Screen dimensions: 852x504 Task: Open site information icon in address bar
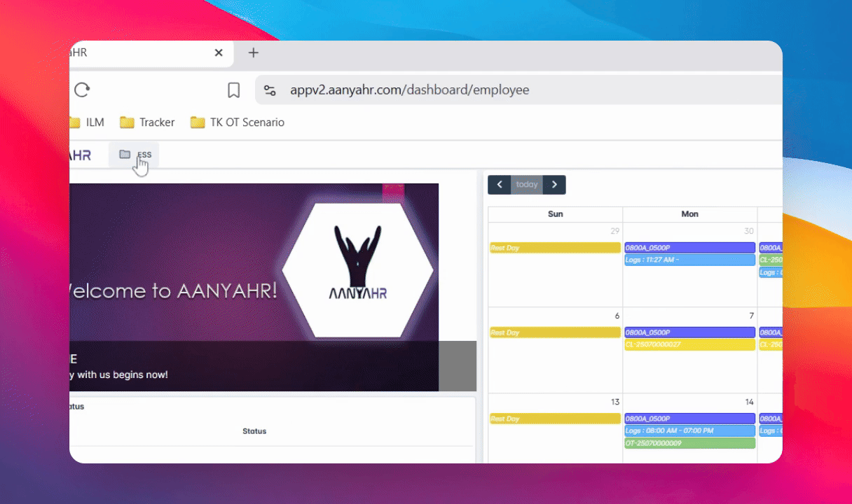coord(270,90)
